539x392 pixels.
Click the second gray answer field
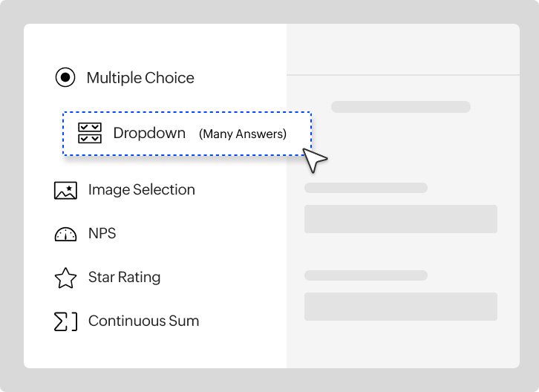tap(400, 307)
